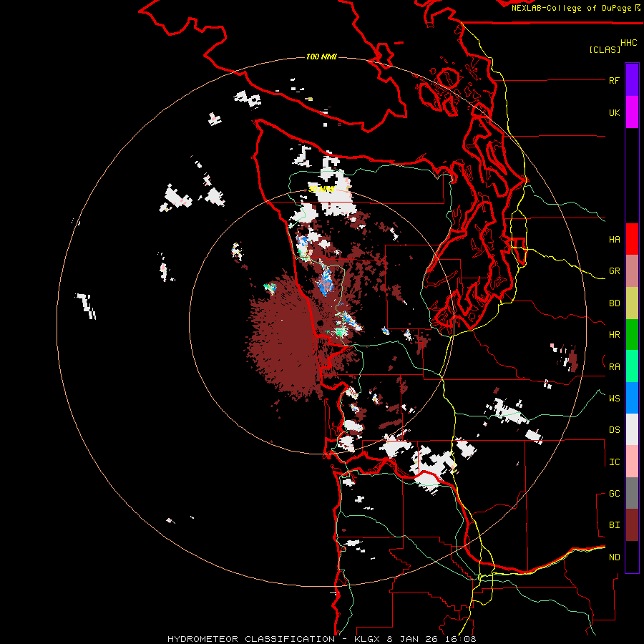This screenshot has width=644, height=644.
Task: Click the IC legend label
Action: click(x=614, y=462)
